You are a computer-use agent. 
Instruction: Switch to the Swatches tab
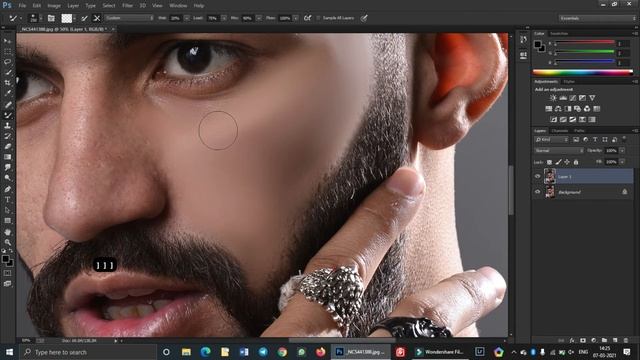pyautogui.click(x=559, y=33)
